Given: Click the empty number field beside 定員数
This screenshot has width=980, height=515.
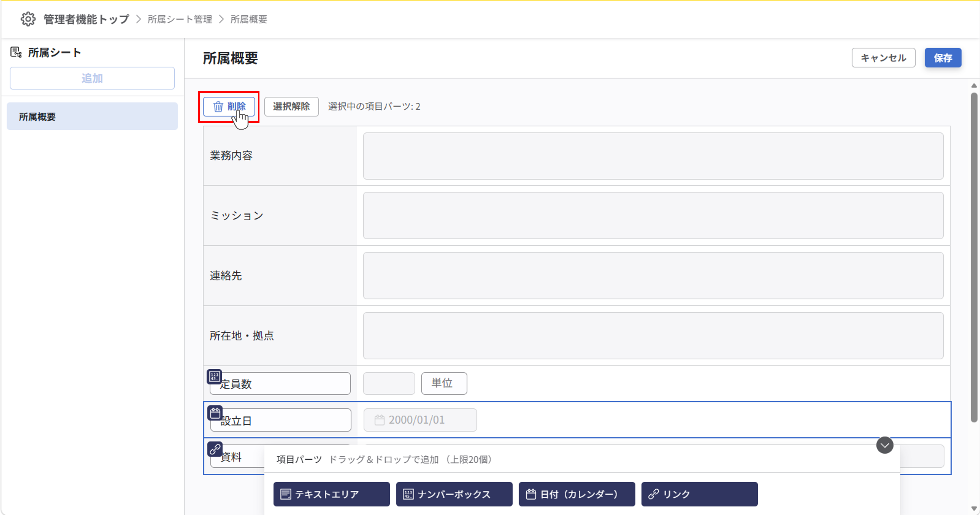Looking at the screenshot, I should 389,383.
